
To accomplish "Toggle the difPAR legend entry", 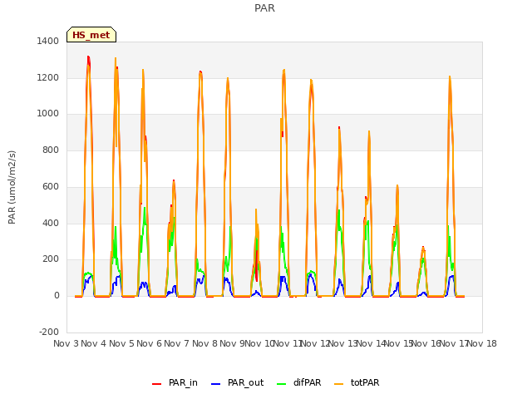I will point(299,382).
